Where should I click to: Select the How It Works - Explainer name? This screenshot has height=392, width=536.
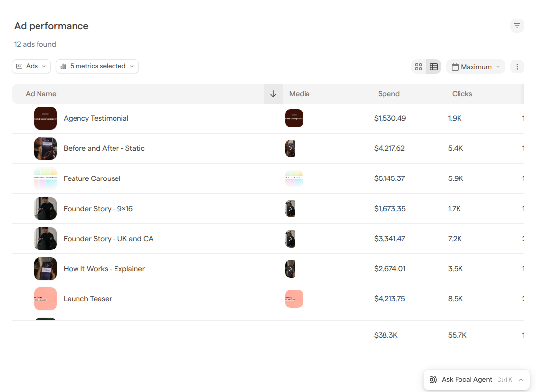click(x=104, y=268)
